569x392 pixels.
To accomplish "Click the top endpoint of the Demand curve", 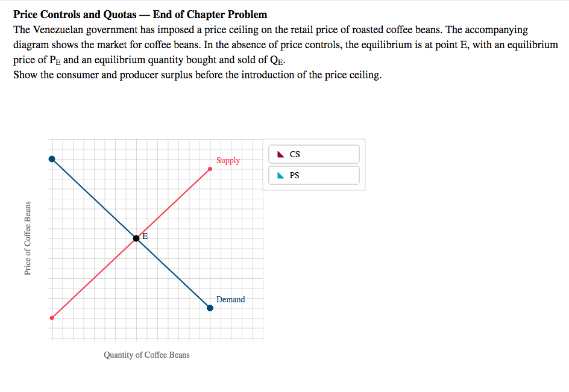I will pos(52,159).
